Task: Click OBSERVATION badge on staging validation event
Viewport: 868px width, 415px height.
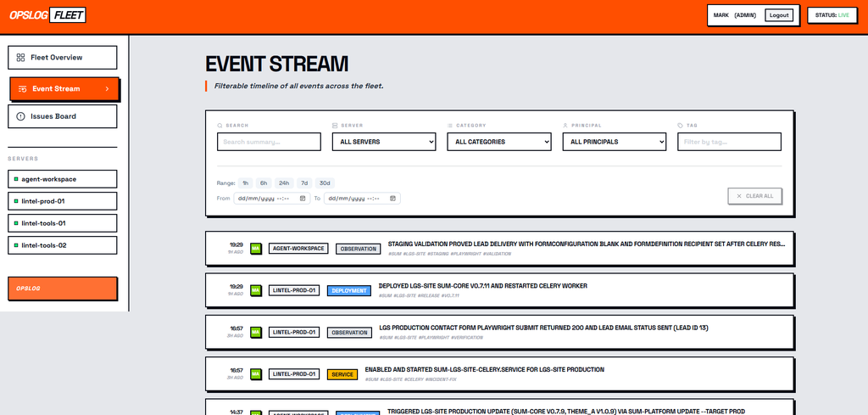Action: 359,249
